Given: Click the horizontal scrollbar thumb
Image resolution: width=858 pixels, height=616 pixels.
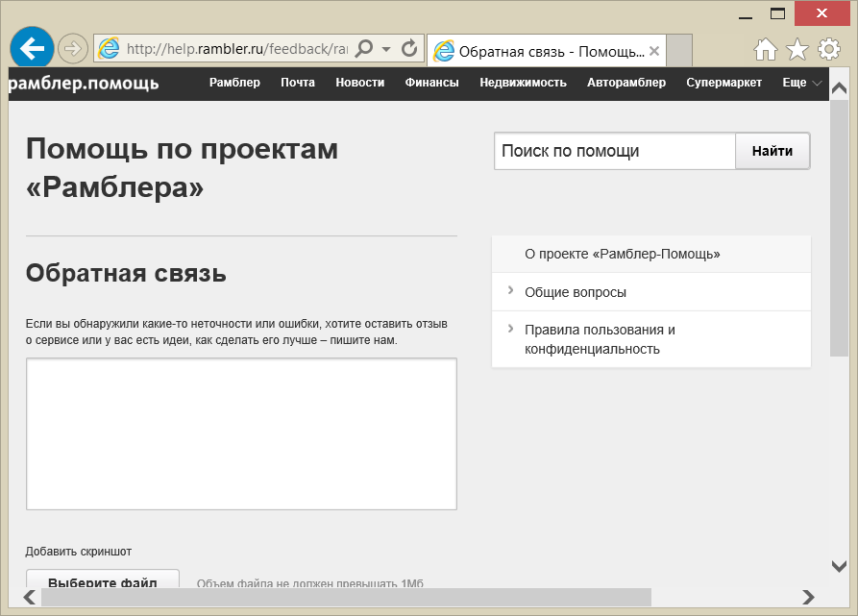Looking at the screenshot, I should coord(347,598).
